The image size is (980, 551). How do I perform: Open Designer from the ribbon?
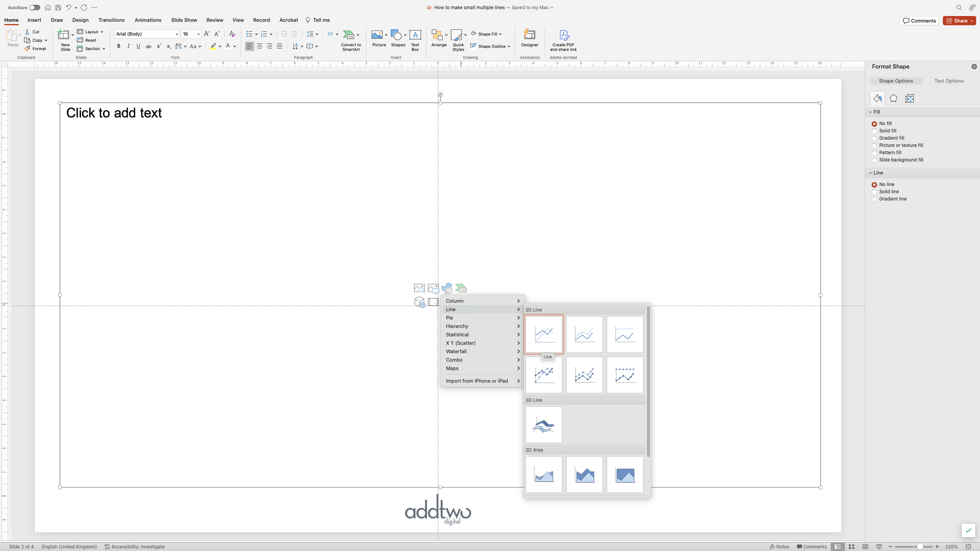[x=530, y=39]
